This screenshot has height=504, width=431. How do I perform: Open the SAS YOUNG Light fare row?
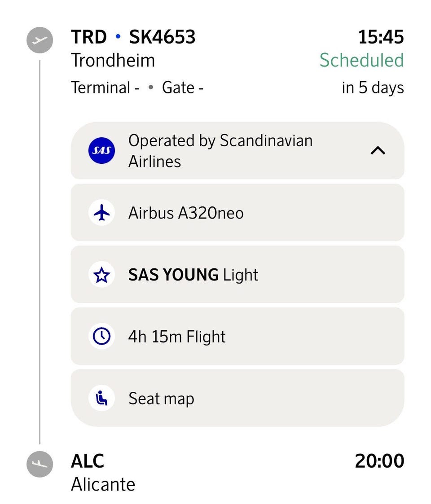pos(237,275)
